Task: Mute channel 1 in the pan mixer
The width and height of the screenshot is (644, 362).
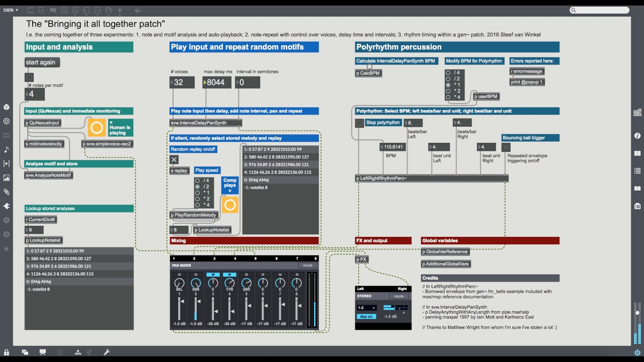Action: click(x=179, y=275)
